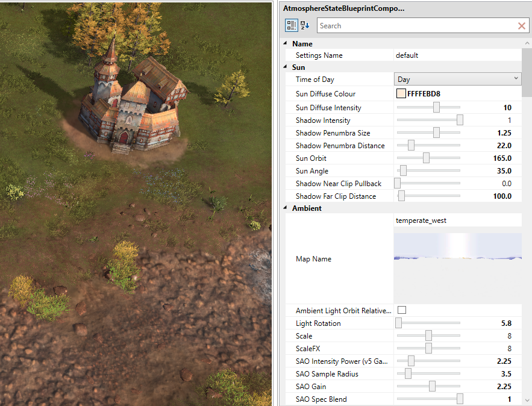Click the Shadow Near Clip Pullback value 0.0
This screenshot has width=532, height=406.
click(507, 184)
